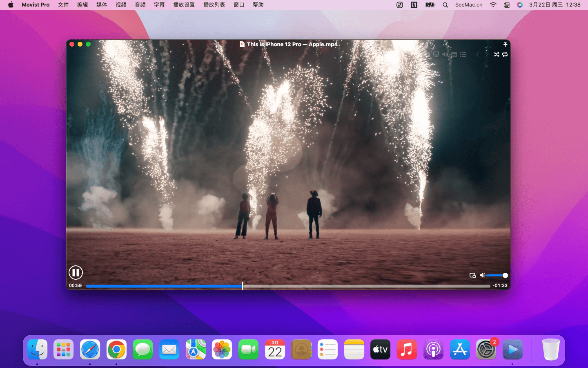Open Maps from the Dock
The width and height of the screenshot is (588, 368).
click(x=196, y=350)
